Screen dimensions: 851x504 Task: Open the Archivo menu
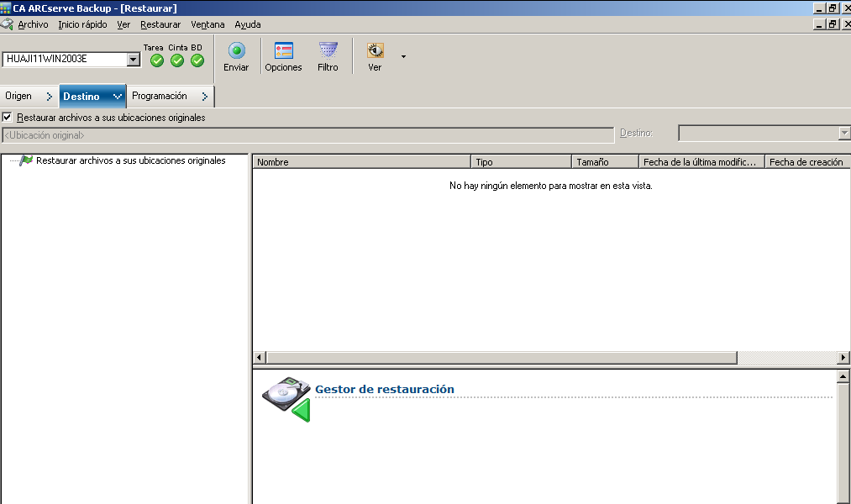[33, 24]
